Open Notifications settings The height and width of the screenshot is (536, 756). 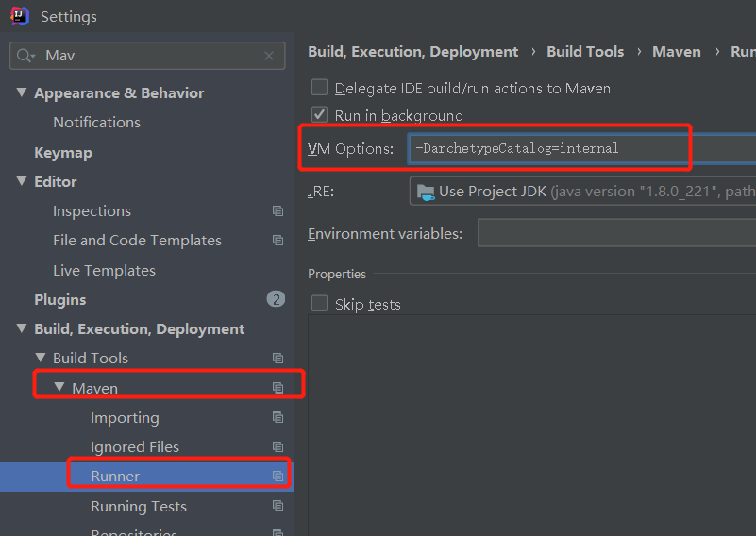tap(96, 123)
